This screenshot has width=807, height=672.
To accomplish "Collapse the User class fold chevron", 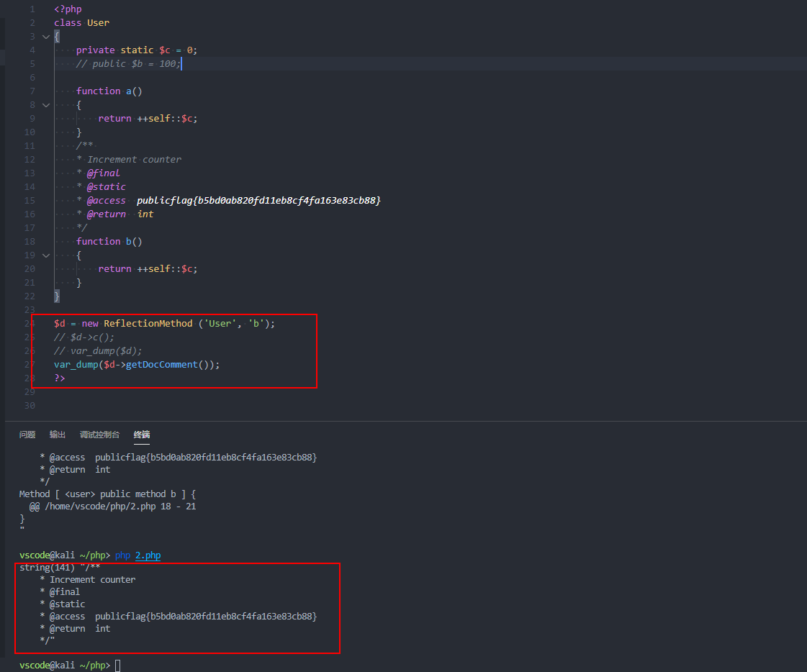I will (x=46, y=37).
